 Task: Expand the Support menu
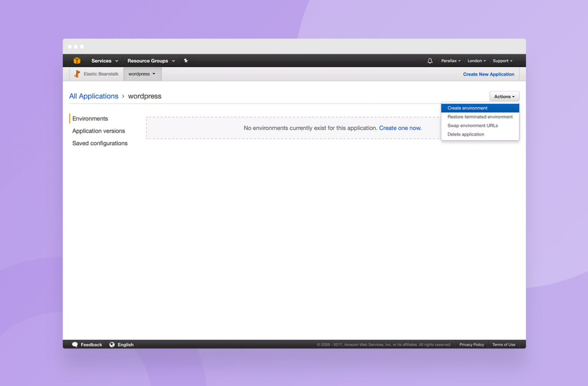coord(503,61)
